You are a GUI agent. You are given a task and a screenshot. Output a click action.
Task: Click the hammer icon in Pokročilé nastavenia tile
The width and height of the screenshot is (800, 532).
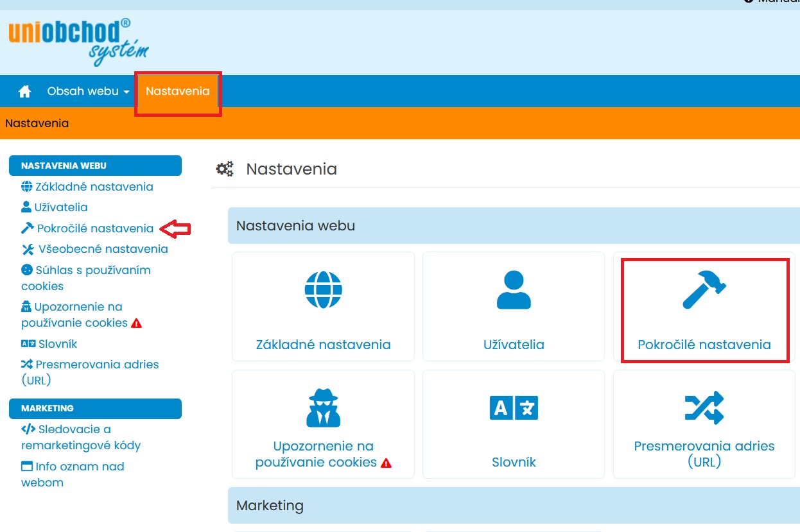pos(704,290)
